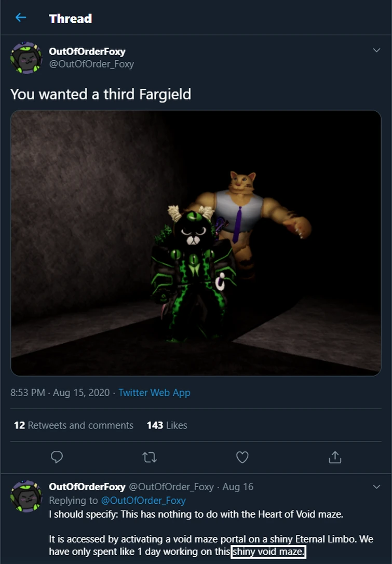Click OutOfOrderFoxy name on reply tweet
The width and height of the screenshot is (392, 564).
(87, 487)
